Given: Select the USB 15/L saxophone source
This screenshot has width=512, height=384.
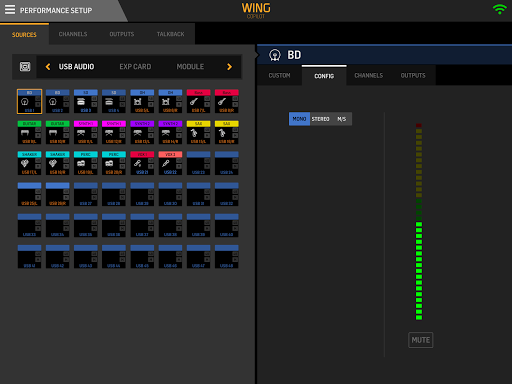Looking at the screenshot, I should 198,132.
